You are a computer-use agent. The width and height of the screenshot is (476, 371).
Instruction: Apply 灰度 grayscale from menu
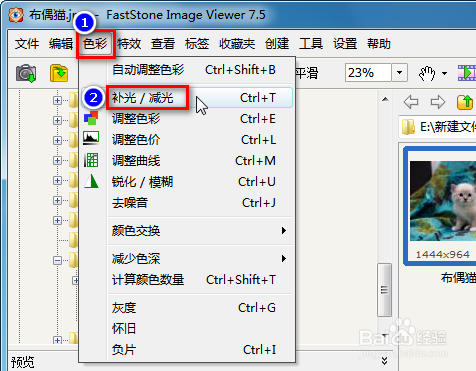(187, 308)
